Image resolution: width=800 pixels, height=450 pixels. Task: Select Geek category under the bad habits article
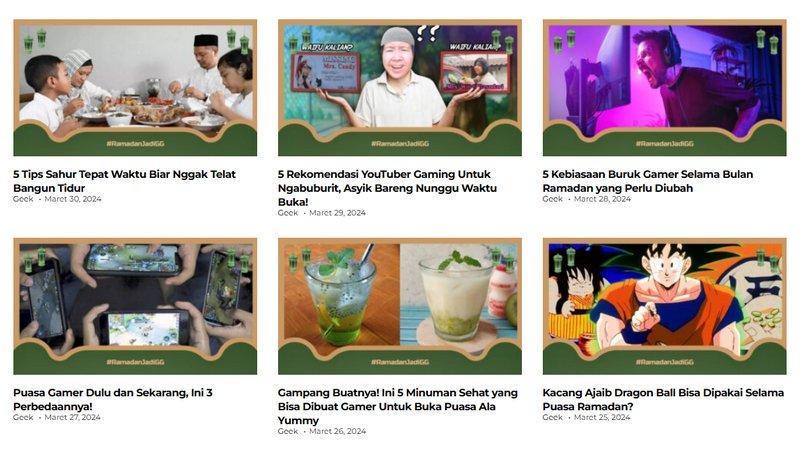[553, 199]
